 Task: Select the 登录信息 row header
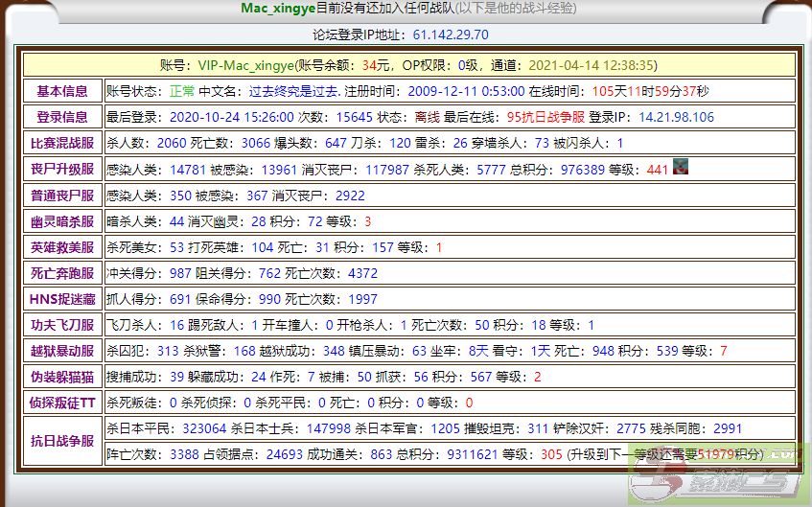[x=62, y=117]
